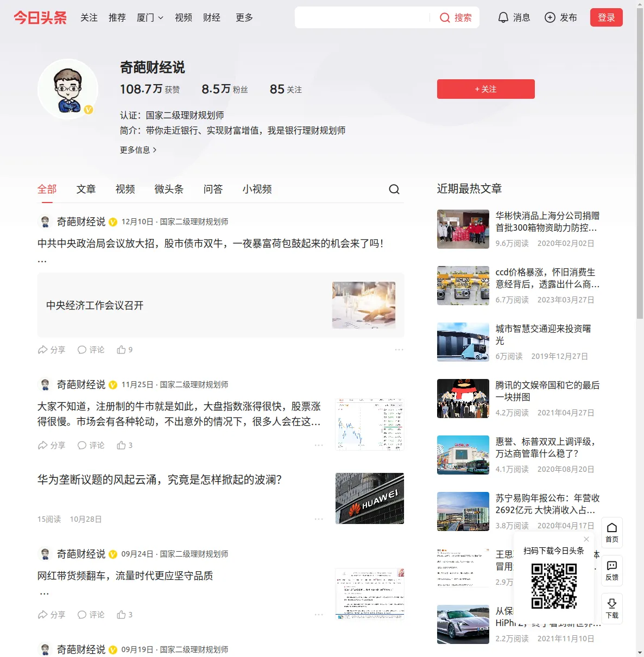Click the 发布 plus icon
The width and height of the screenshot is (644, 657).
[550, 17]
